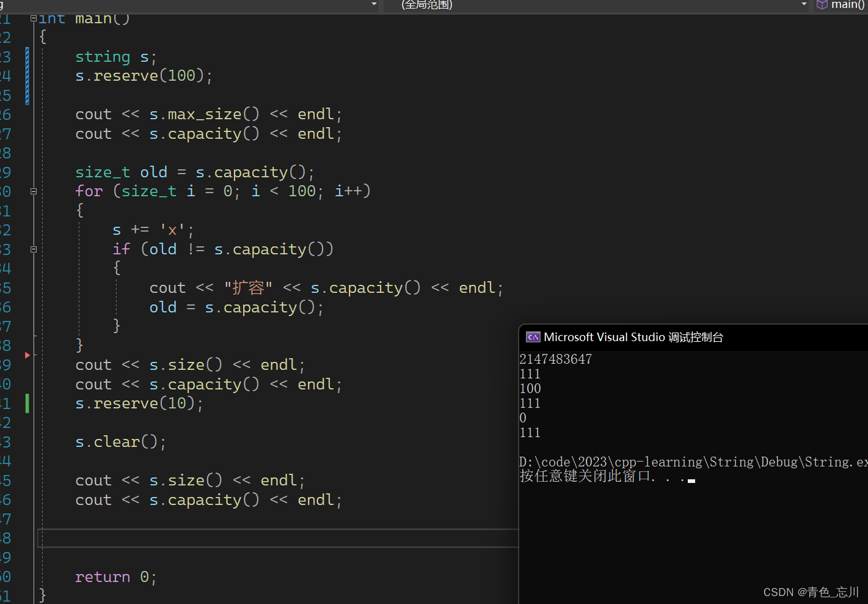
Task: Click the cout << "扩容" statement
Action: pos(327,288)
